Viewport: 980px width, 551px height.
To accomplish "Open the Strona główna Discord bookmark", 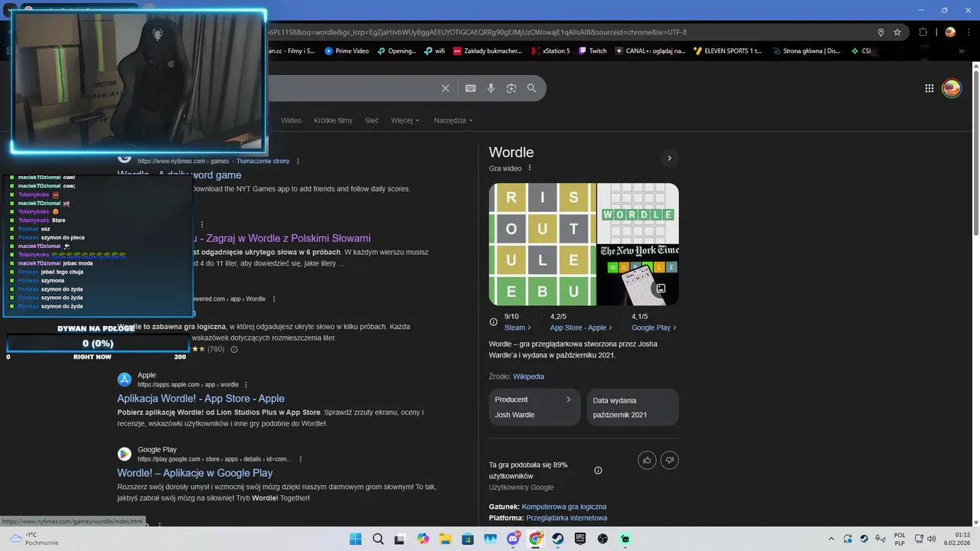I will (x=805, y=51).
